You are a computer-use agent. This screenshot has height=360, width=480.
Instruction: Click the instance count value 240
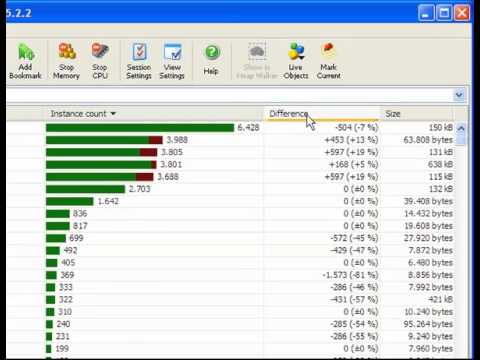click(x=63, y=324)
